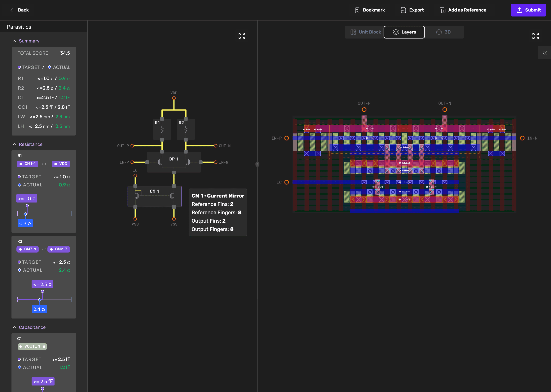
Task: Click R2 target slider handle
Action: (x=42, y=291)
